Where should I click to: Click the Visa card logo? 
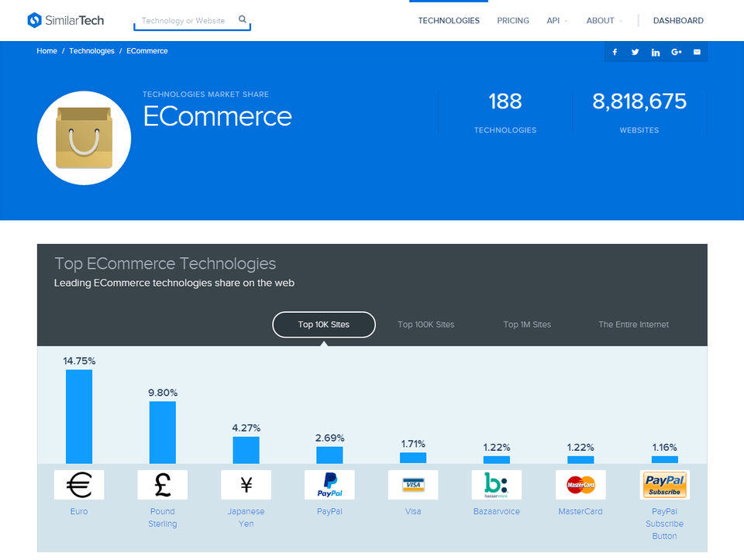point(413,485)
